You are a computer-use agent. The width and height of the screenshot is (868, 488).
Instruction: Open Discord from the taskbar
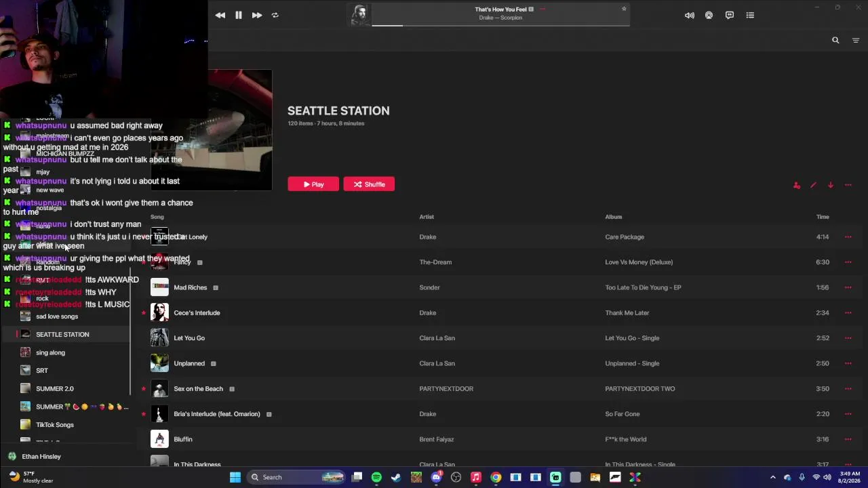pyautogui.click(x=436, y=477)
